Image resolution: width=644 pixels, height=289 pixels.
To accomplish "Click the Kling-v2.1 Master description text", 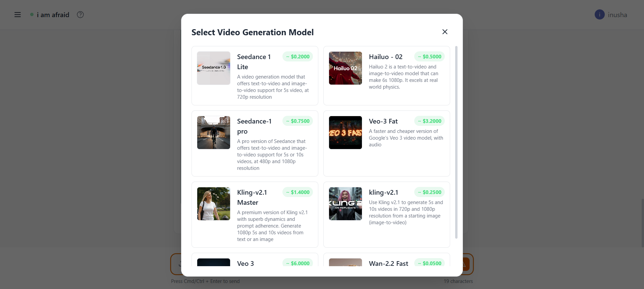I will coord(272,226).
